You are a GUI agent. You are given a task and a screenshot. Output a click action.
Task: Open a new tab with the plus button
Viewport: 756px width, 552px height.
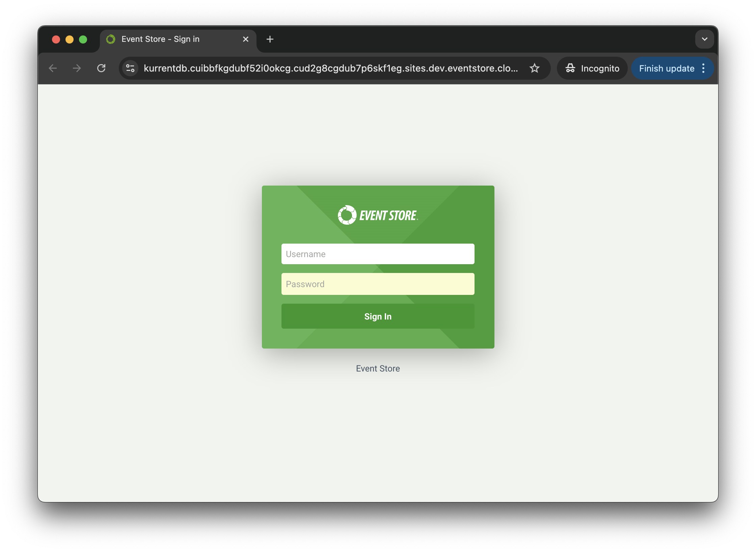[270, 39]
